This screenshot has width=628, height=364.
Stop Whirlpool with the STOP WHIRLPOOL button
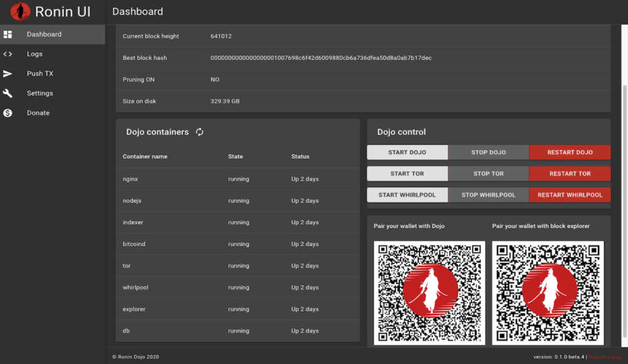coord(489,195)
